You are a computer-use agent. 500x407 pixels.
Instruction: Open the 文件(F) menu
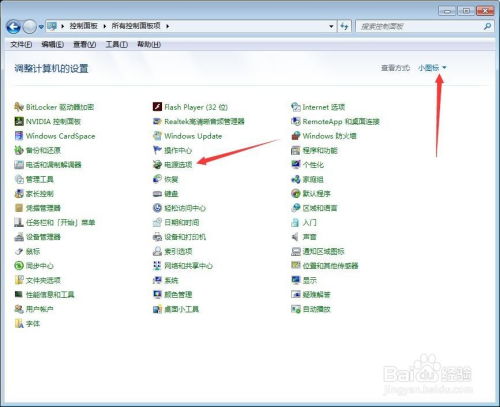(21, 44)
